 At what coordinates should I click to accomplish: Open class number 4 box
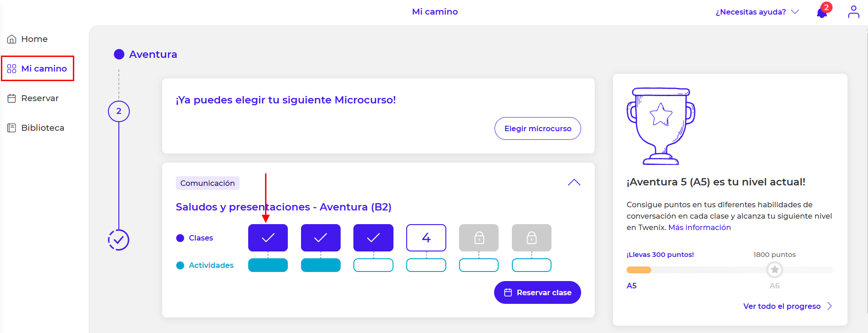click(x=426, y=238)
